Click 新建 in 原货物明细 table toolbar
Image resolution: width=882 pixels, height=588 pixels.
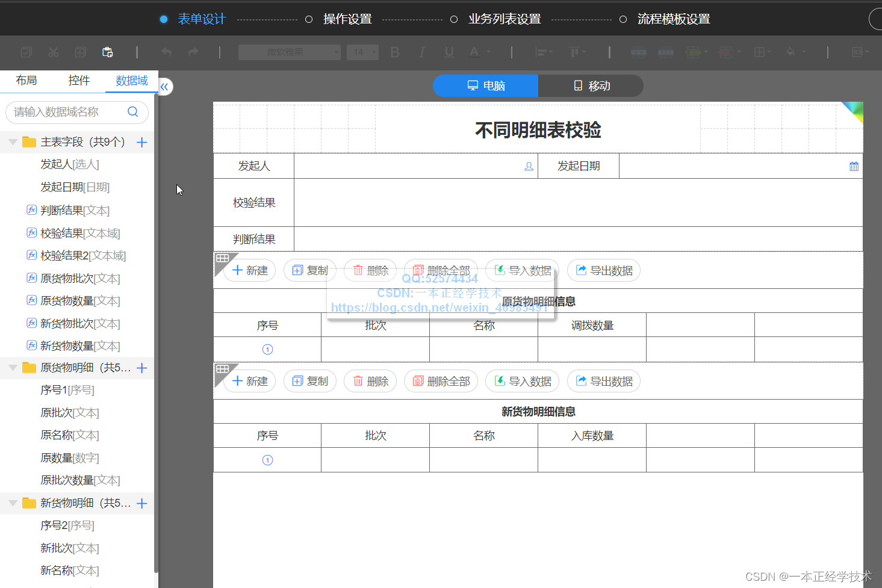[x=250, y=271]
